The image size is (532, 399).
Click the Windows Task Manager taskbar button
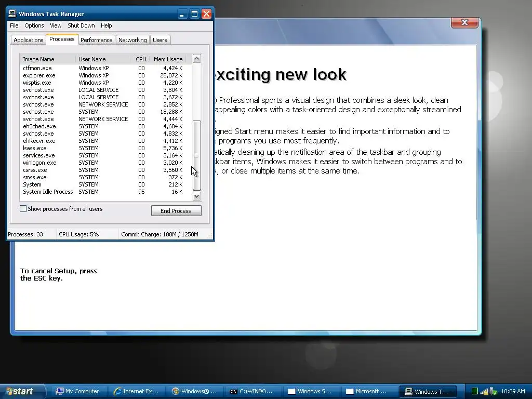click(428, 392)
